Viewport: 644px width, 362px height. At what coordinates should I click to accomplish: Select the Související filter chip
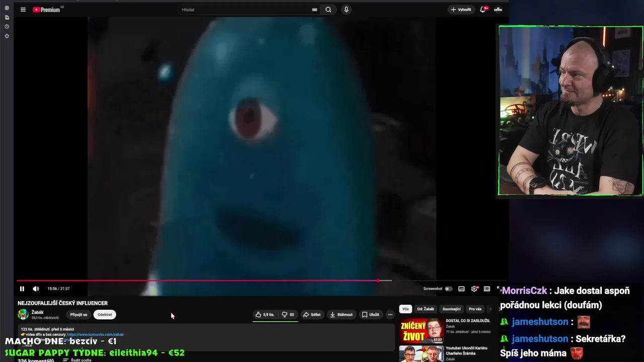click(451, 309)
